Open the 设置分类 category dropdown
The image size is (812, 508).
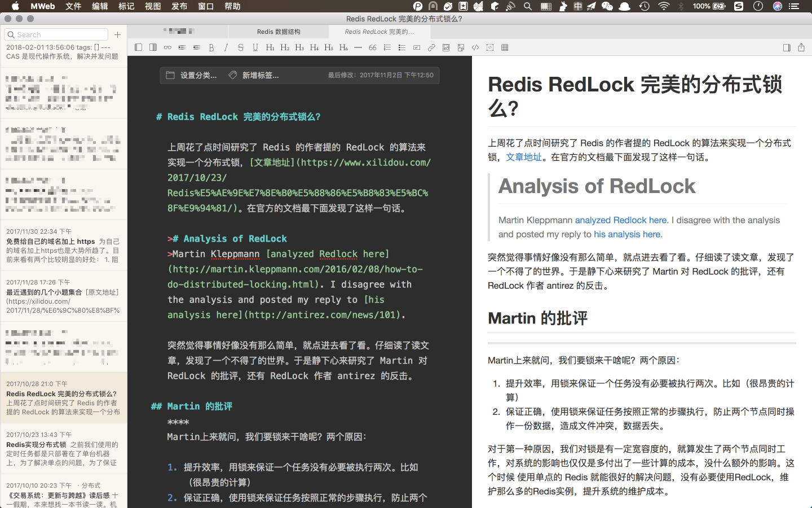pyautogui.click(x=192, y=75)
